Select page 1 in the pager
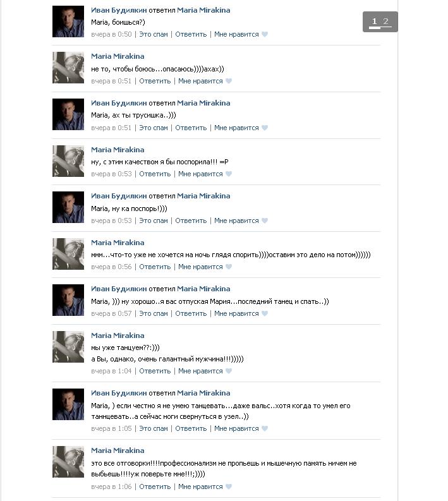Screen dimensions: 448x501 (x=375, y=21)
